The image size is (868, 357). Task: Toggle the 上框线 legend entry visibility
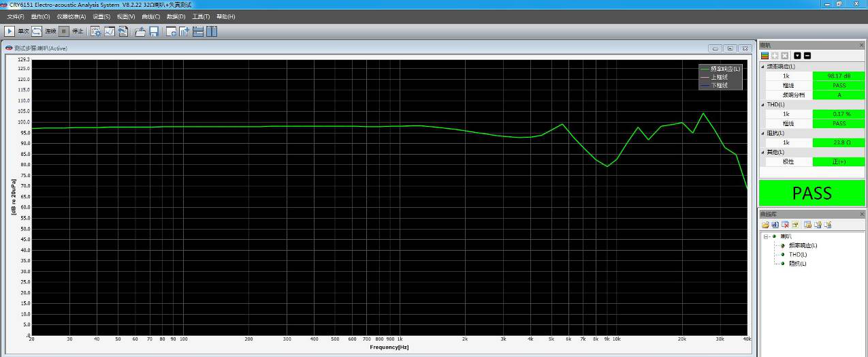[x=719, y=77]
